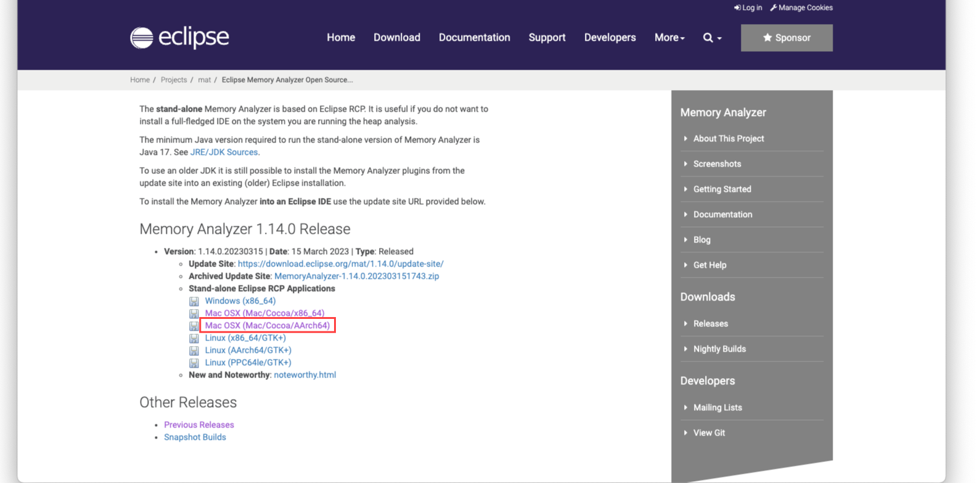Open About This Project in sidebar
This screenshot has height=483, width=980.
729,138
